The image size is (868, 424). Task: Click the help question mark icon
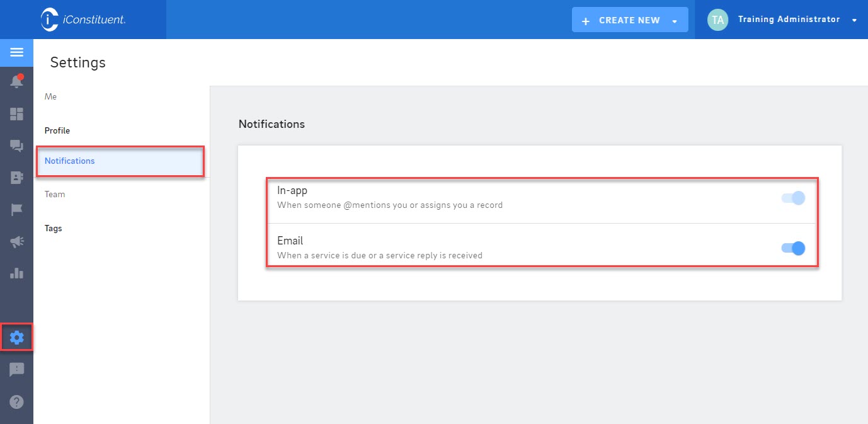pyautogui.click(x=16, y=401)
